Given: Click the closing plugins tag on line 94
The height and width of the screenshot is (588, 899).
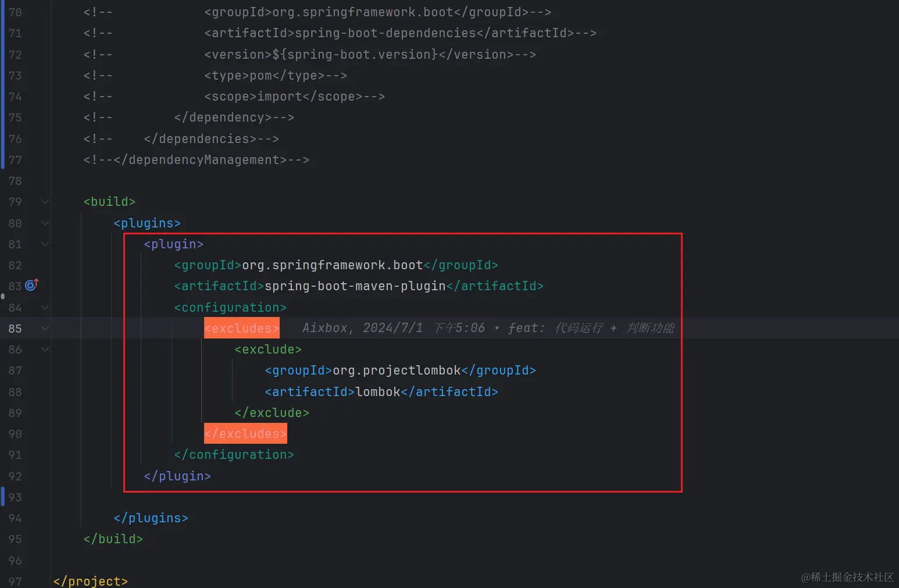Looking at the screenshot, I should [x=151, y=518].
